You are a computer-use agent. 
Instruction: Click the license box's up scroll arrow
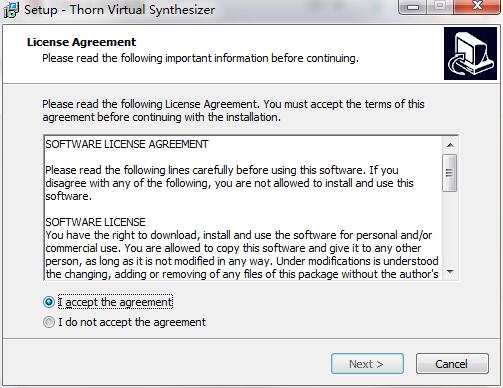click(x=450, y=145)
